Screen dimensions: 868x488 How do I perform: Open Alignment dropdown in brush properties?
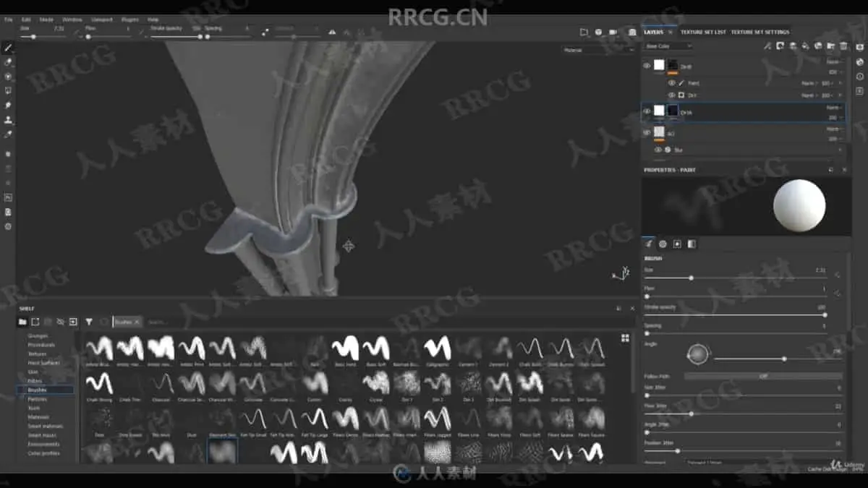pyautogui.click(x=763, y=461)
